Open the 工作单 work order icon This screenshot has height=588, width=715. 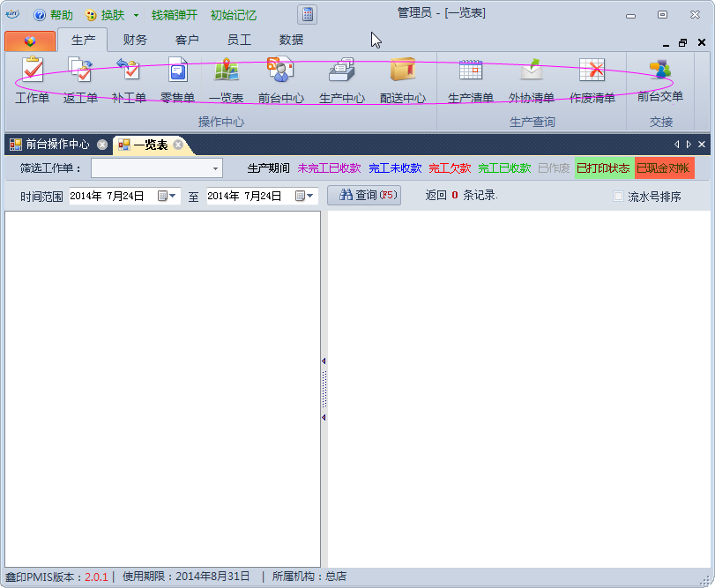click(x=33, y=80)
